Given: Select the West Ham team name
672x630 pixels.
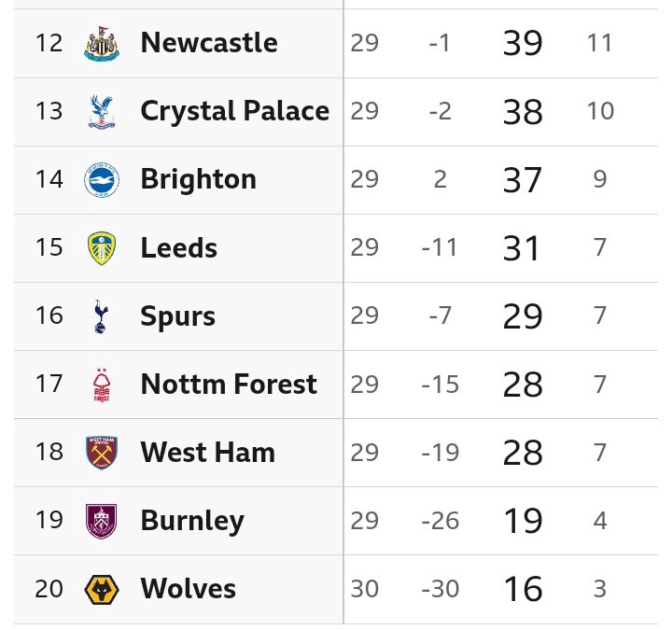Looking at the screenshot, I should coord(207,453).
